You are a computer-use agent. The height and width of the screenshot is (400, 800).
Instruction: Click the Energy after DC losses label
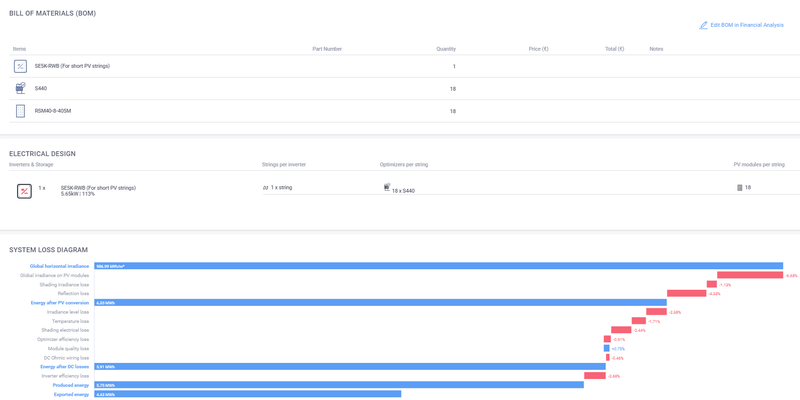(64, 366)
